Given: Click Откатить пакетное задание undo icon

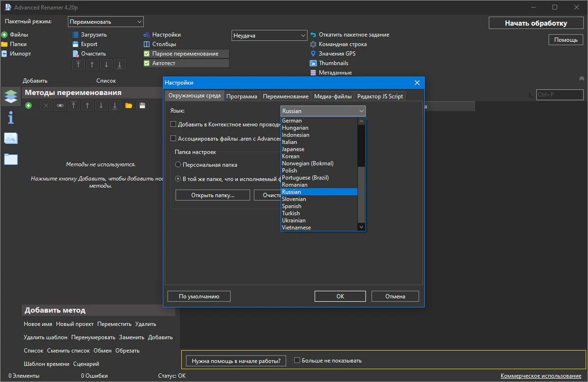Looking at the screenshot, I should [313, 35].
